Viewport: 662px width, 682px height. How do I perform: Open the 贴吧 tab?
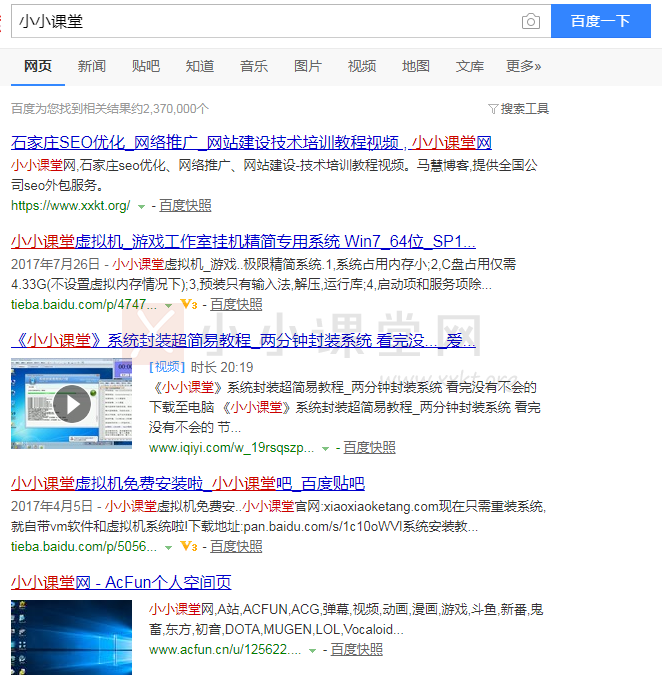(146, 66)
